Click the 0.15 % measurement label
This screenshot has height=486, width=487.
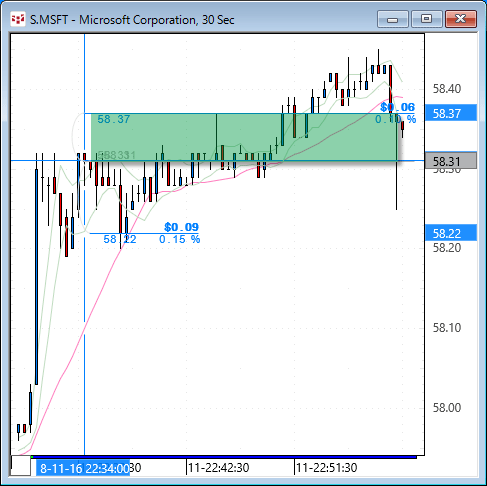(179, 239)
